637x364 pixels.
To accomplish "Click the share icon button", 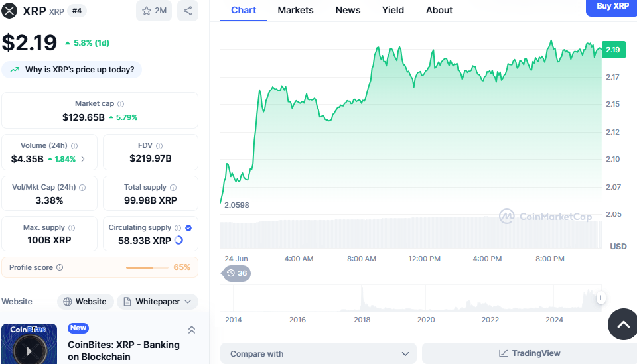I will coord(188,11).
